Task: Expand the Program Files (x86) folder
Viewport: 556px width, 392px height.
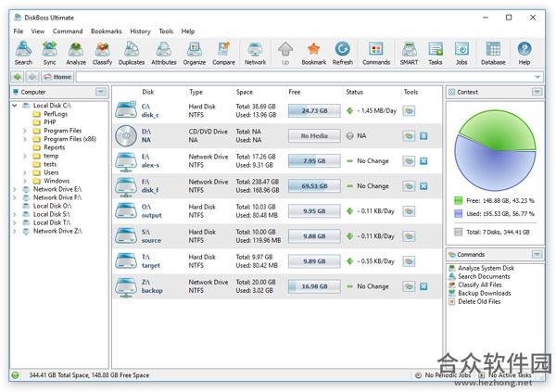Action: coord(25,139)
